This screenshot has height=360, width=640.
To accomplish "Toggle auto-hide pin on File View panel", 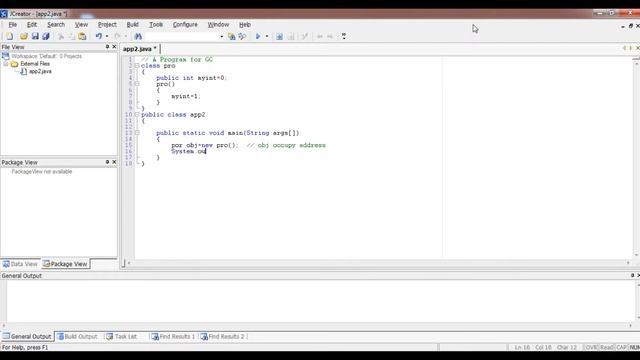I will 107,47.
